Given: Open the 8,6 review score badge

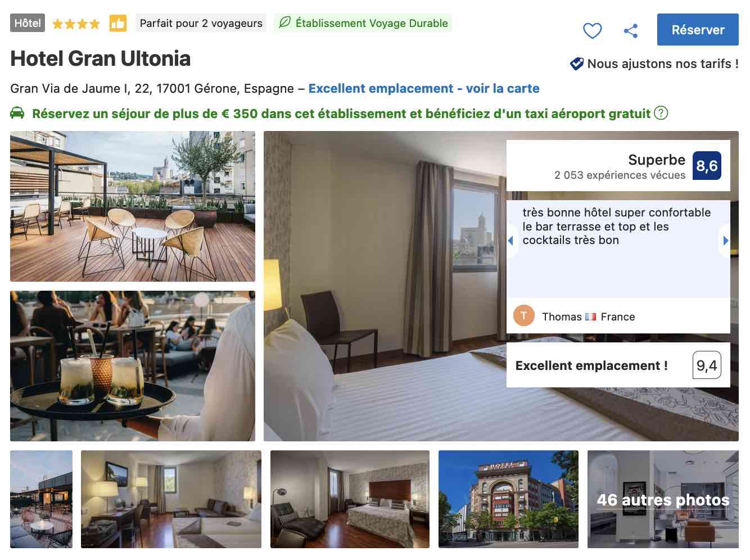Looking at the screenshot, I should pyautogui.click(x=707, y=166).
